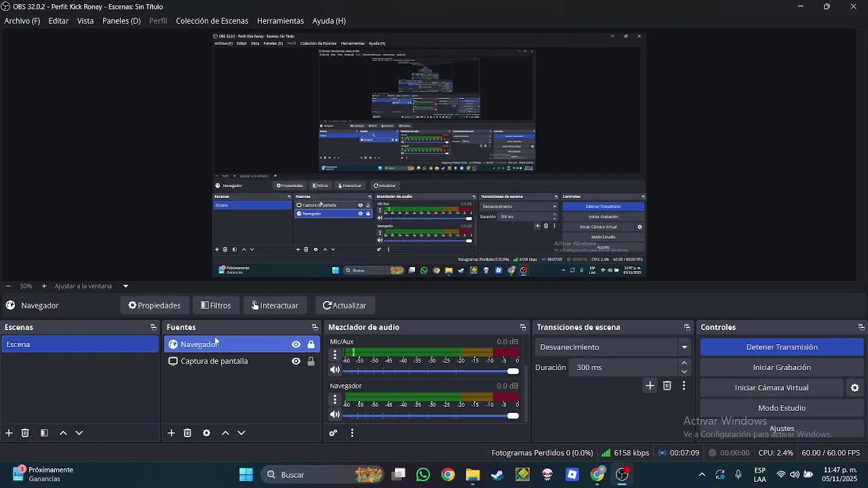The width and height of the screenshot is (868, 488).
Task: Undock the Transiciones de escena panel
Action: click(x=687, y=327)
